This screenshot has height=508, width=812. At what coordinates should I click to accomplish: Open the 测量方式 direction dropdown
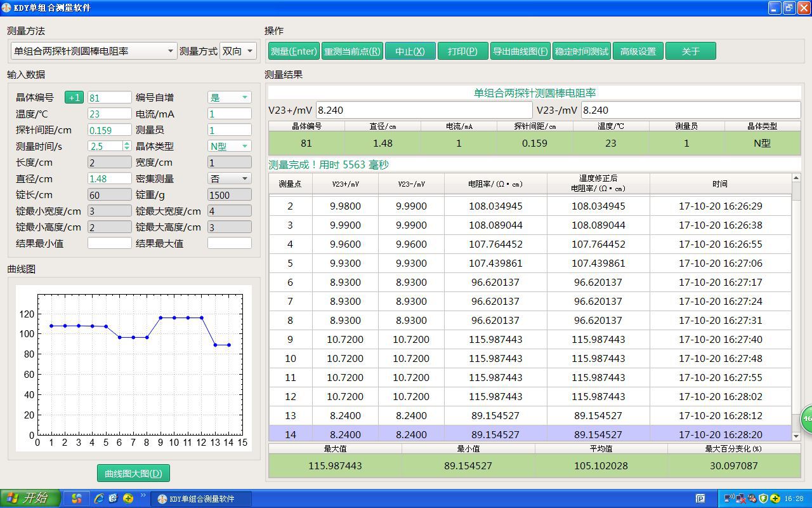pyautogui.click(x=238, y=51)
